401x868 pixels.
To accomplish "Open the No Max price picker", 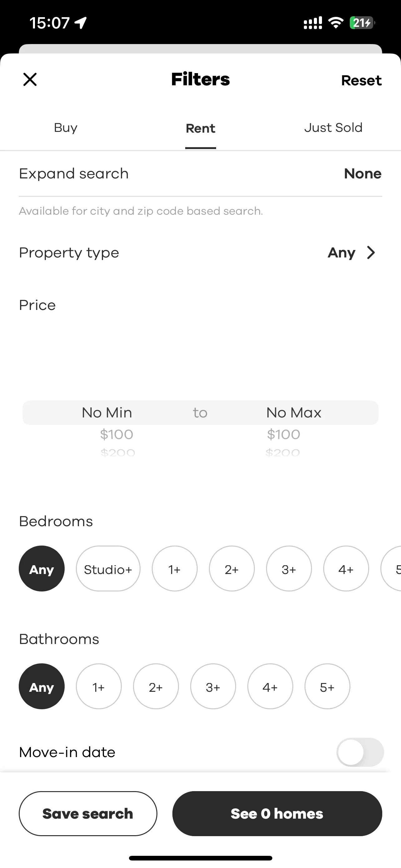I will tap(294, 413).
